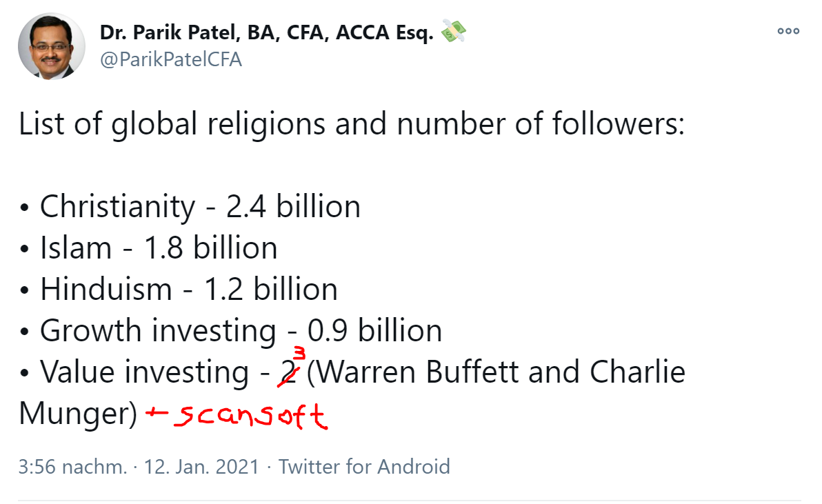Click Dr. Parik Patel's profile avatar
The image size is (822, 504).
click(51, 46)
